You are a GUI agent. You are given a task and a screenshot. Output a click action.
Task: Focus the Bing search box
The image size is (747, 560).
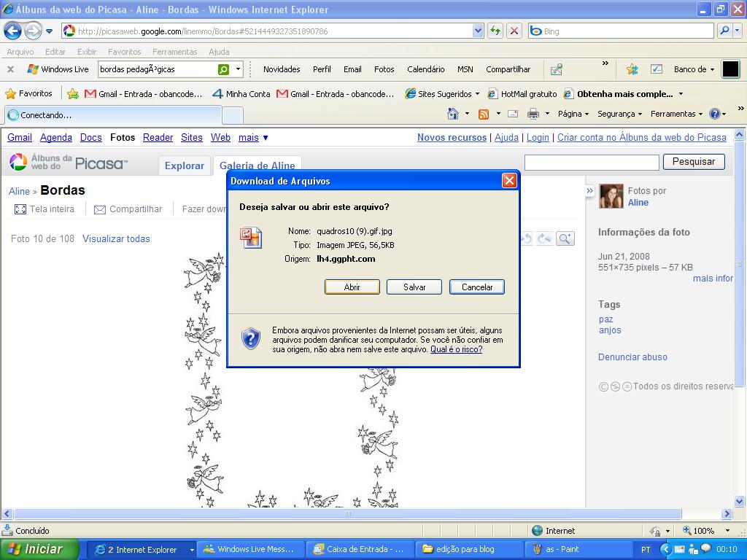point(622,31)
